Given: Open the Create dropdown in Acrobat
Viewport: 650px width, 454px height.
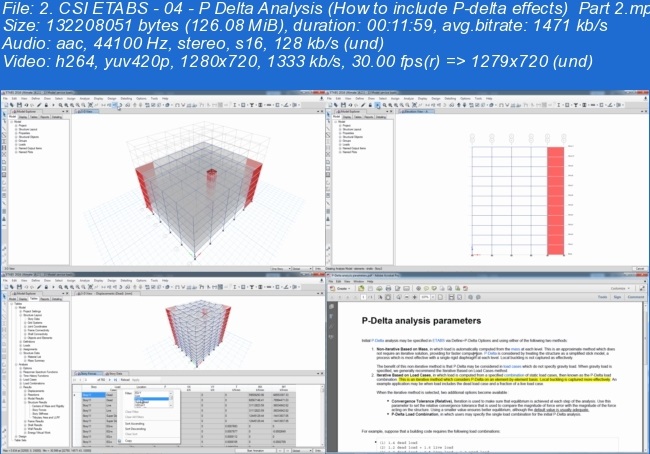Looking at the screenshot, I should coord(342,289).
